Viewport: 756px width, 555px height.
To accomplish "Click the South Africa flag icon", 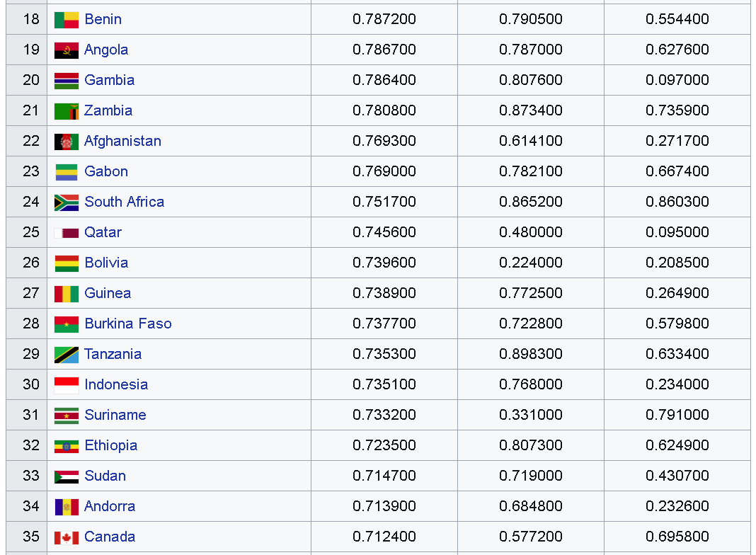I will [67, 202].
